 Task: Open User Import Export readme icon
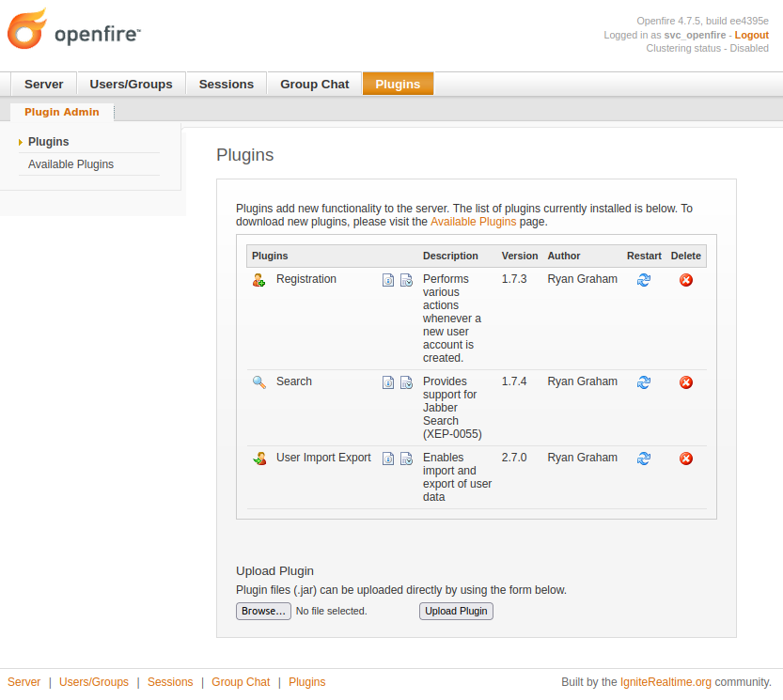click(x=388, y=459)
